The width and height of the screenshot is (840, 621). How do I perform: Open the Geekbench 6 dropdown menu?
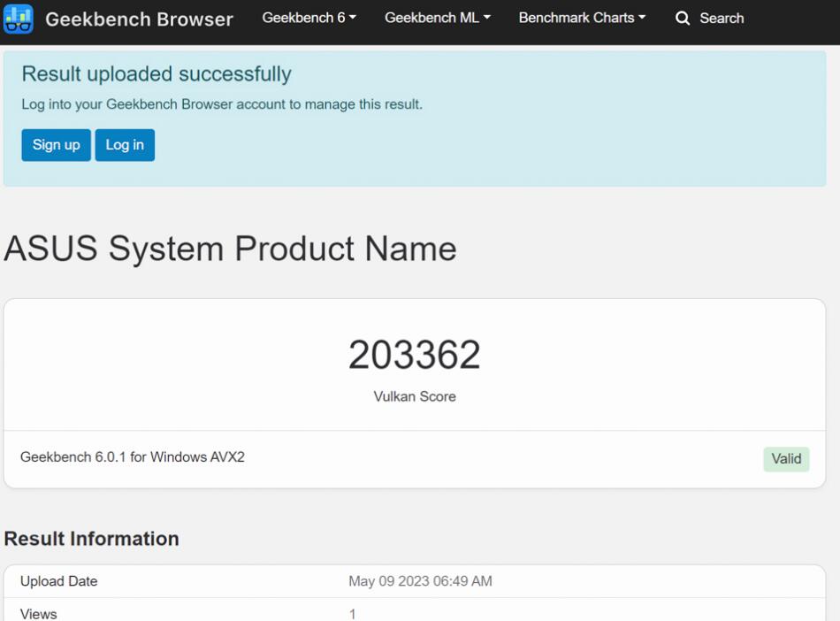(309, 18)
